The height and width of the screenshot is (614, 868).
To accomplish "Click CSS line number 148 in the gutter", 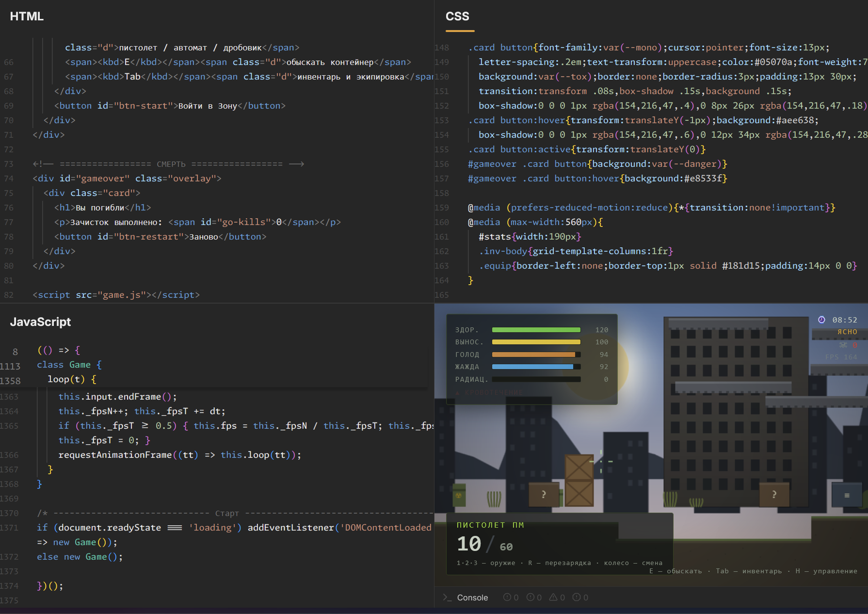I will [442, 48].
